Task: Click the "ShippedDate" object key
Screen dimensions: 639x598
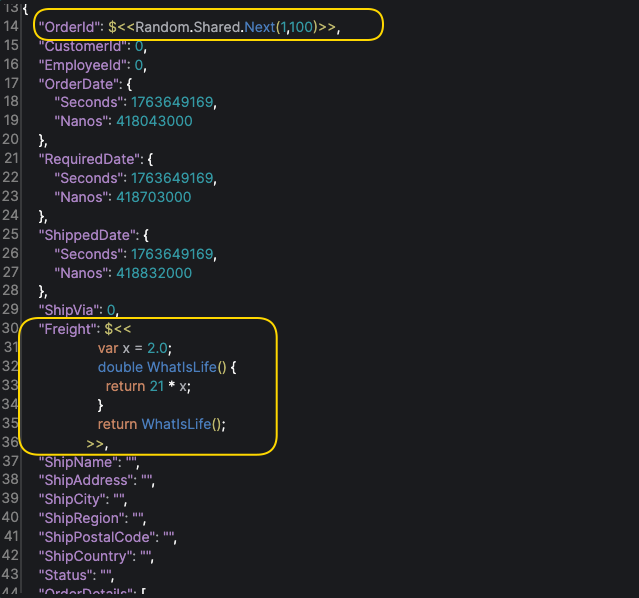Action: click(83, 235)
